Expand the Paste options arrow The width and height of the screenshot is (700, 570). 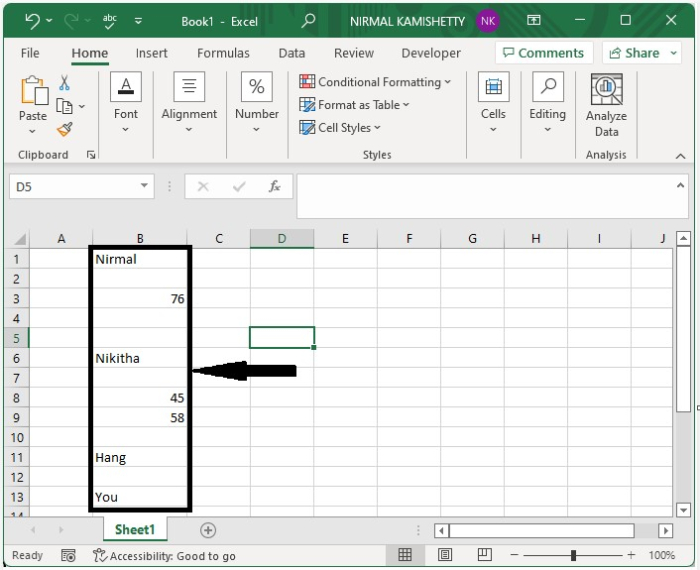[32, 131]
